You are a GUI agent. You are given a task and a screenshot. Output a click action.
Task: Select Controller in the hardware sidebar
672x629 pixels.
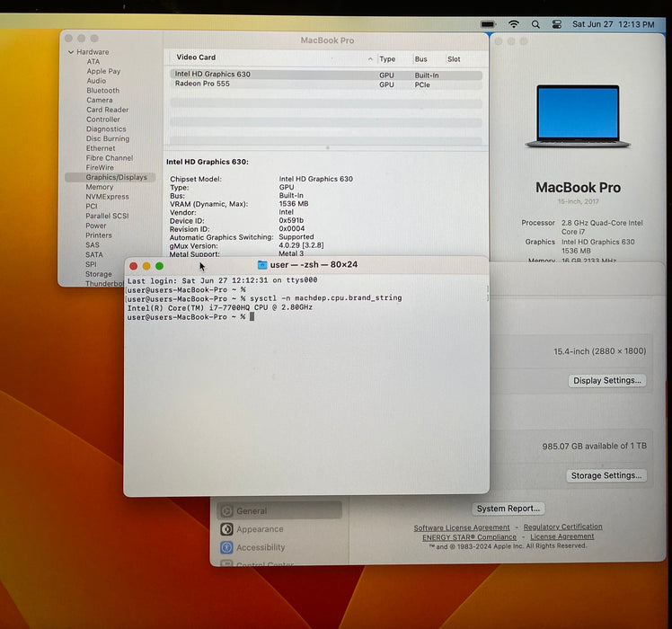tap(102, 120)
